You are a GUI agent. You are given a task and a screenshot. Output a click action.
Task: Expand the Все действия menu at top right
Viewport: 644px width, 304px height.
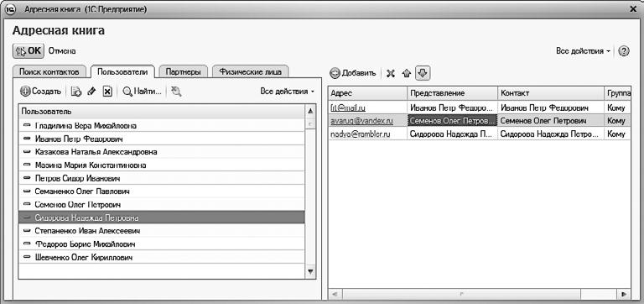click(583, 51)
